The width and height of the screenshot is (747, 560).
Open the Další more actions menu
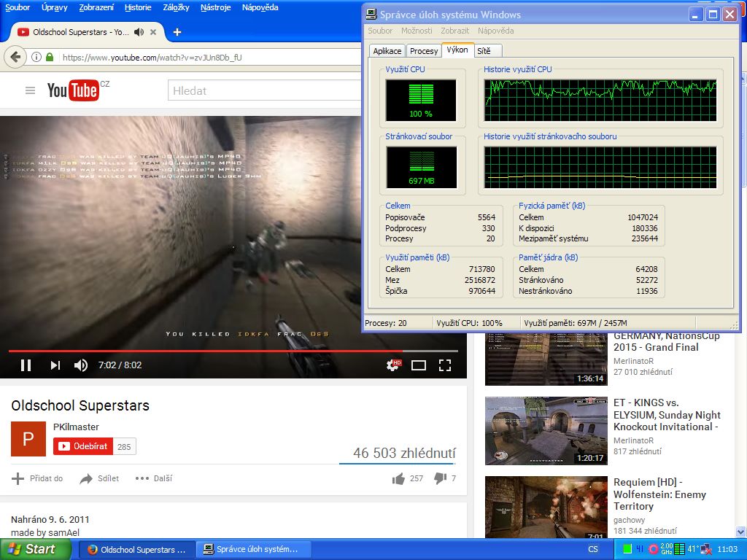point(154,478)
